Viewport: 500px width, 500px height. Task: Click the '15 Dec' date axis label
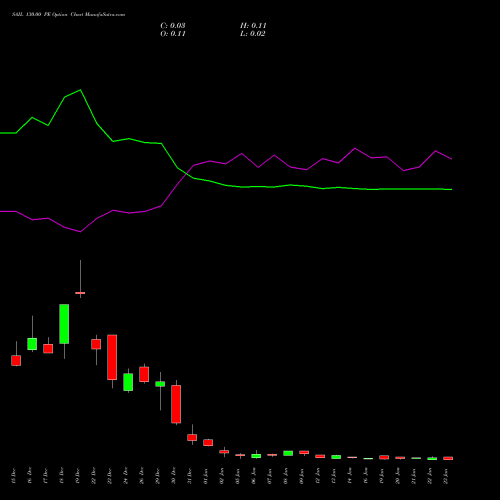click(14, 476)
